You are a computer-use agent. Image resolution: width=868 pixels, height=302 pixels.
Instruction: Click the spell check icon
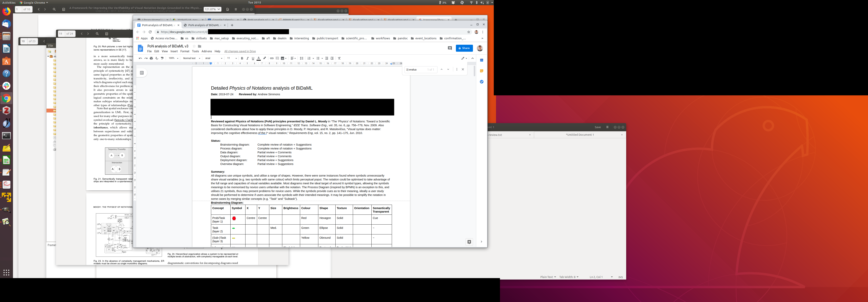pos(157,58)
